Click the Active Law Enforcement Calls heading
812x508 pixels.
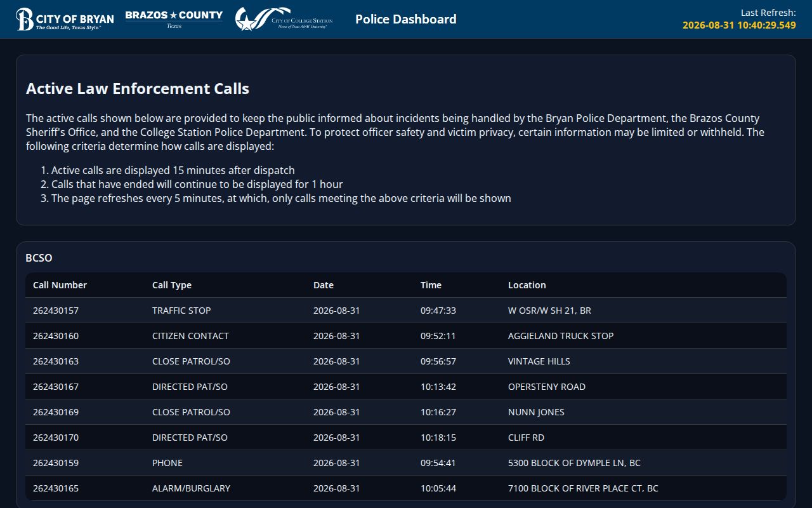tap(138, 88)
